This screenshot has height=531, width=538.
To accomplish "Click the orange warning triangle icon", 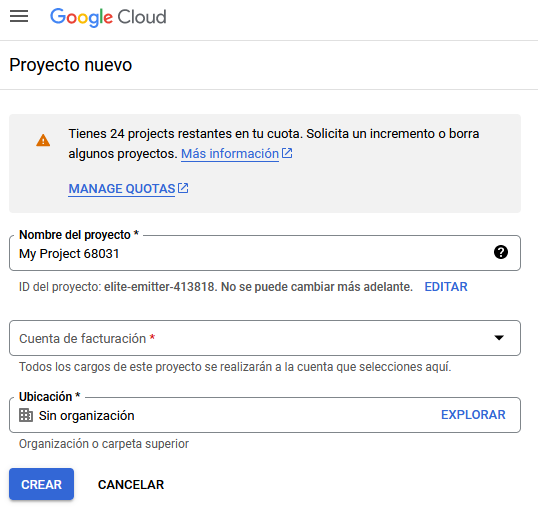I will click(43, 140).
